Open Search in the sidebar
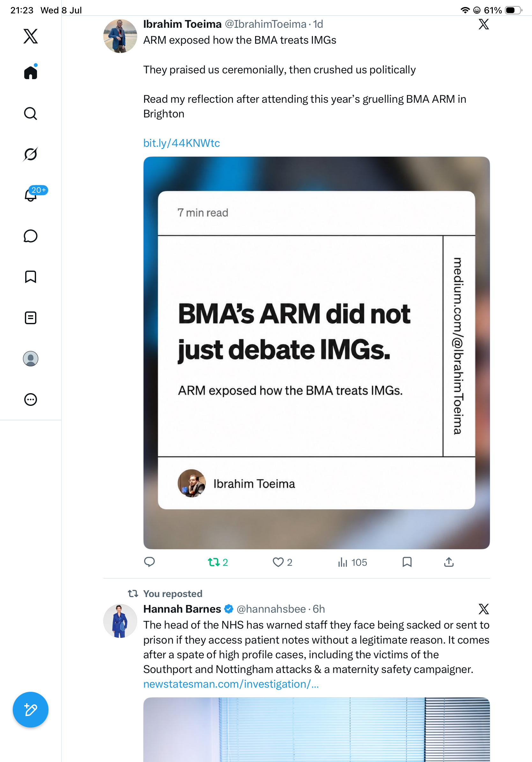The width and height of the screenshot is (532, 762). [31, 114]
